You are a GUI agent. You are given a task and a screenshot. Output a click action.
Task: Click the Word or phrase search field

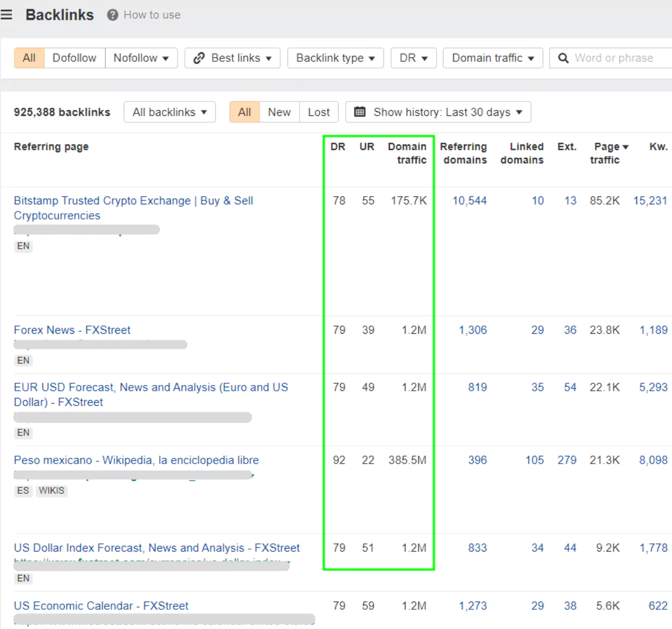tap(618, 58)
